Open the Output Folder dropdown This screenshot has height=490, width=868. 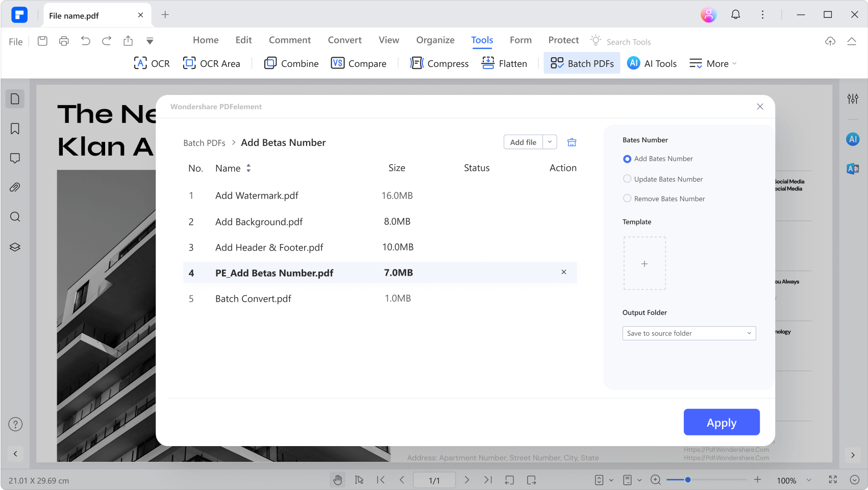(x=689, y=333)
